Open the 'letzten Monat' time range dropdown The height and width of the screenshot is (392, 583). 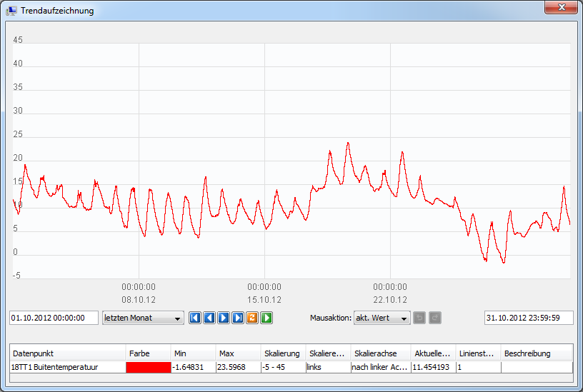tap(143, 318)
